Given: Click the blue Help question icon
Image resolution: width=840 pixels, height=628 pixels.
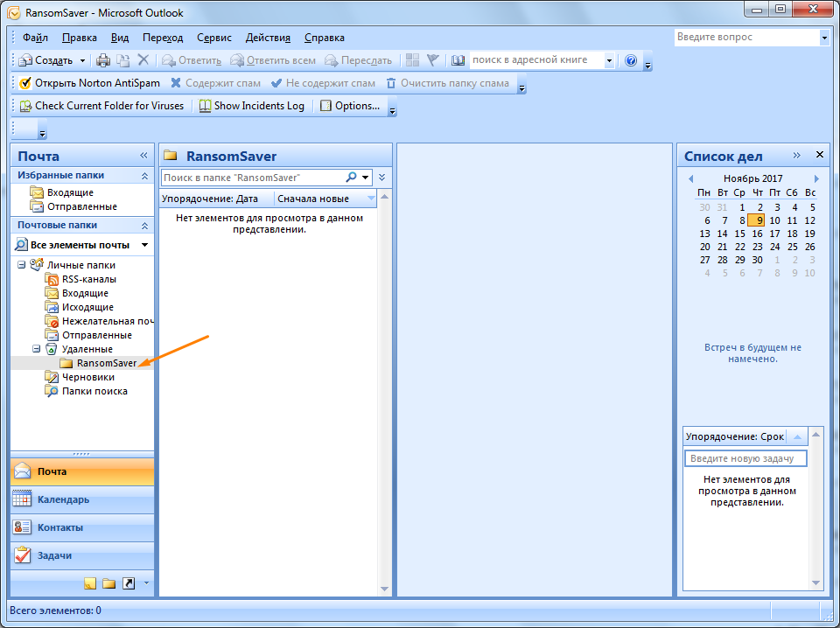Looking at the screenshot, I should (x=631, y=60).
